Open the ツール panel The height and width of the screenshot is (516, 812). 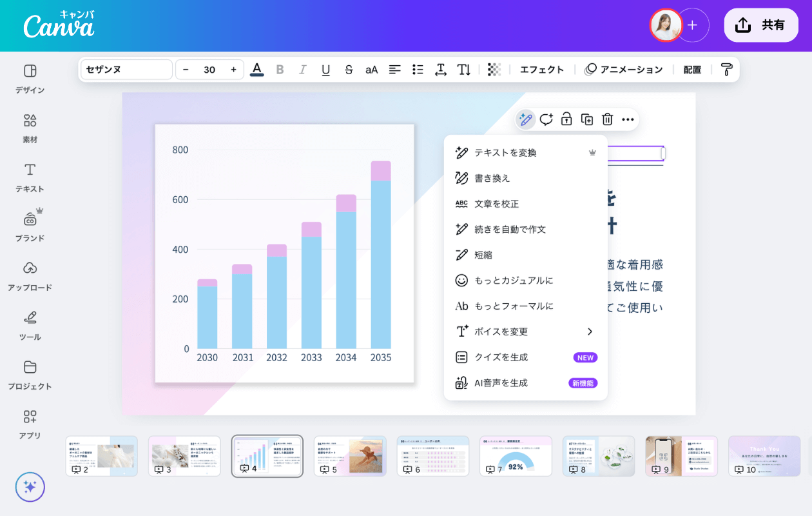click(x=30, y=326)
